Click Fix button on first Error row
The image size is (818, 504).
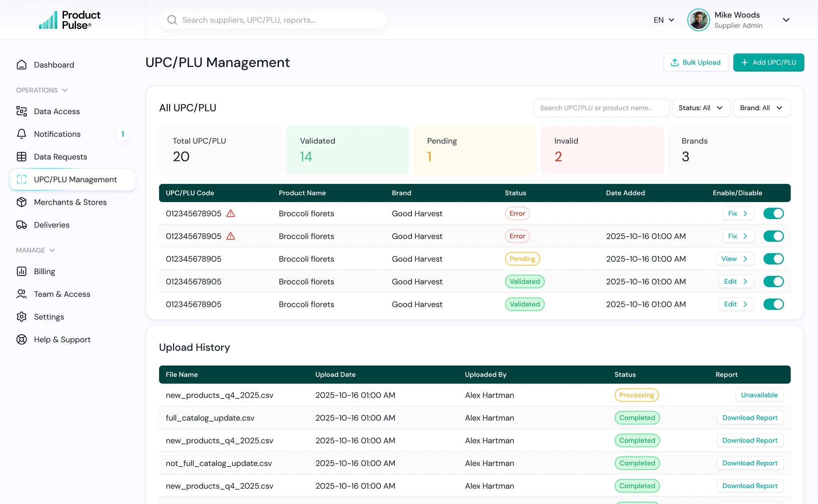coord(738,213)
